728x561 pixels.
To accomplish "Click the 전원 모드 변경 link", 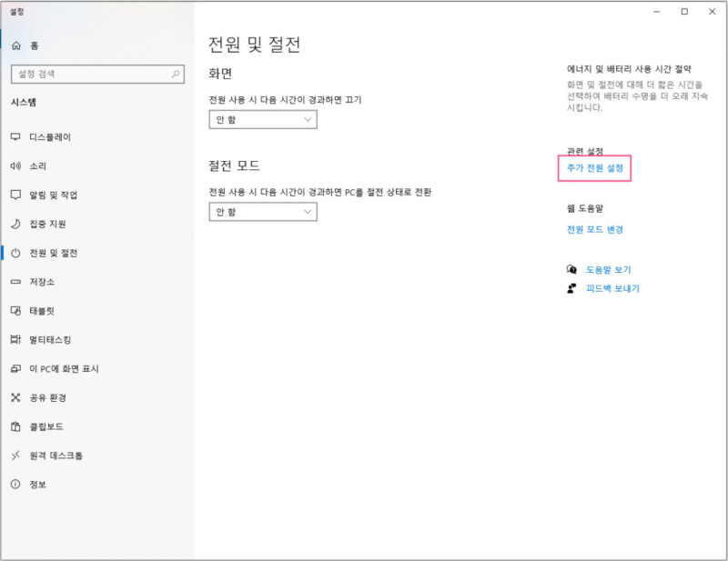I will (594, 230).
